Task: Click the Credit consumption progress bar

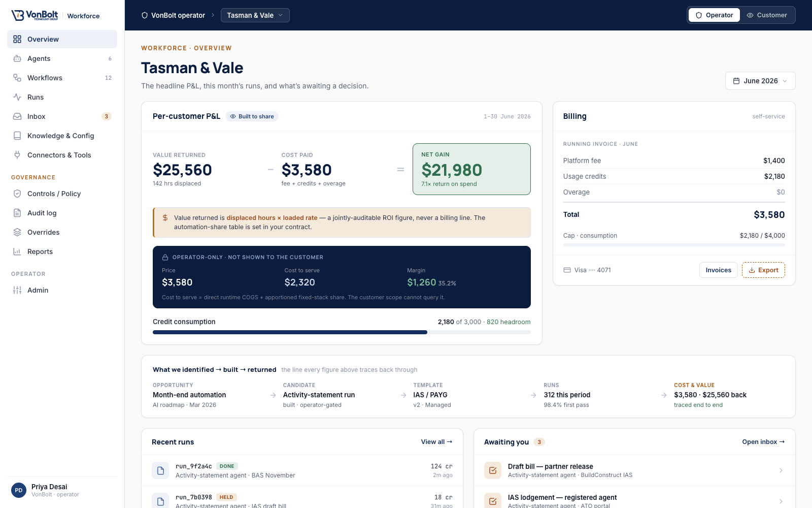Action: (x=342, y=332)
